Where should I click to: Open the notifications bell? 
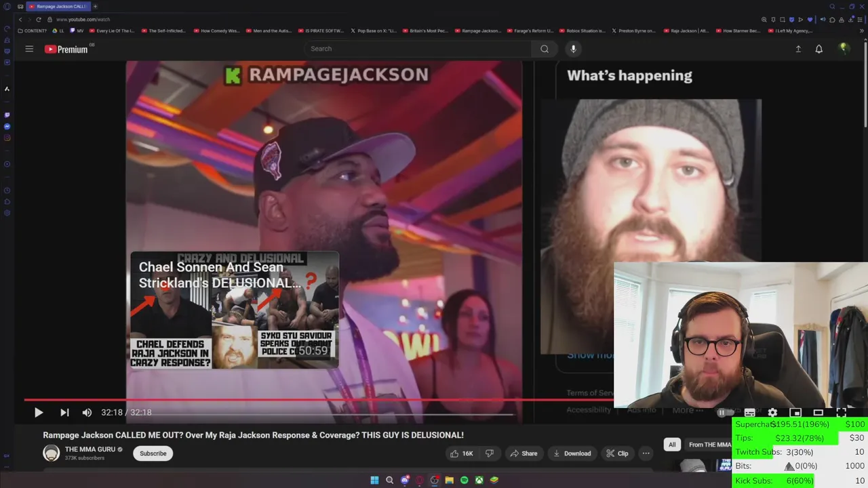pos(819,49)
